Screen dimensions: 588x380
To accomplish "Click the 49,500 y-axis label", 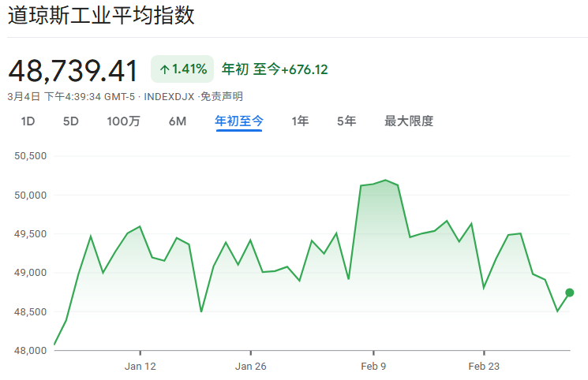I will point(30,234).
